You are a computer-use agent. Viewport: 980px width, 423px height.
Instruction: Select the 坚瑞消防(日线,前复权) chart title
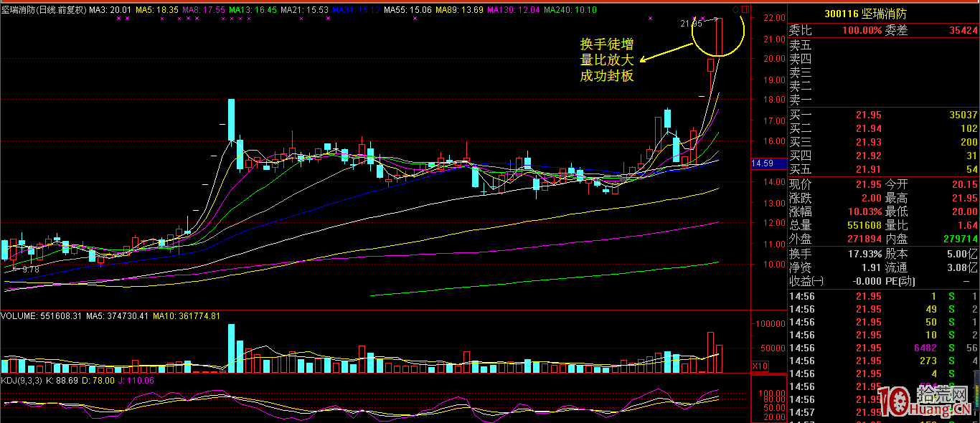[44, 10]
